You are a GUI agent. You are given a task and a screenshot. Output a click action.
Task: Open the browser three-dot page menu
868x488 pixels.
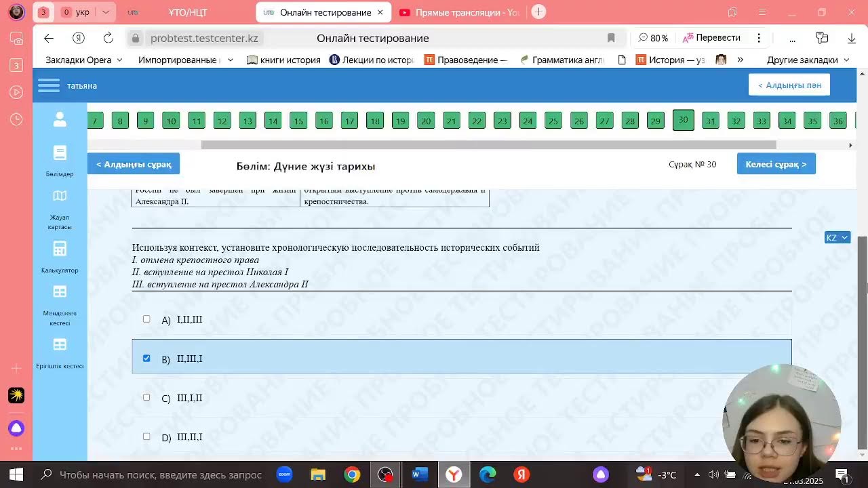tap(759, 38)
